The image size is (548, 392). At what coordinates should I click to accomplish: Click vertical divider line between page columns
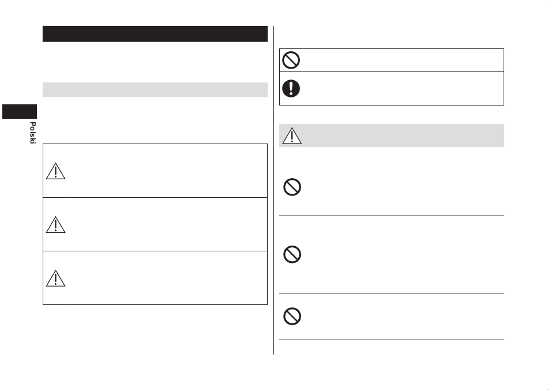tap(273, 190)
